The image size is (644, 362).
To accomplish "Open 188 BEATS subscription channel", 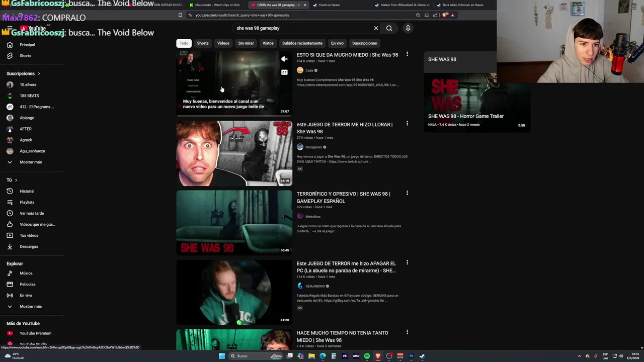I will [x=29, y=96].
